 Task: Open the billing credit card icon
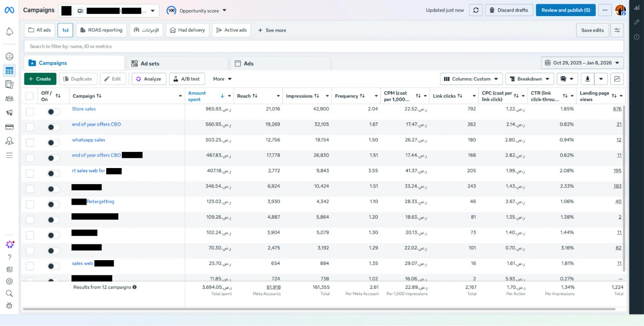pos(9,127)
